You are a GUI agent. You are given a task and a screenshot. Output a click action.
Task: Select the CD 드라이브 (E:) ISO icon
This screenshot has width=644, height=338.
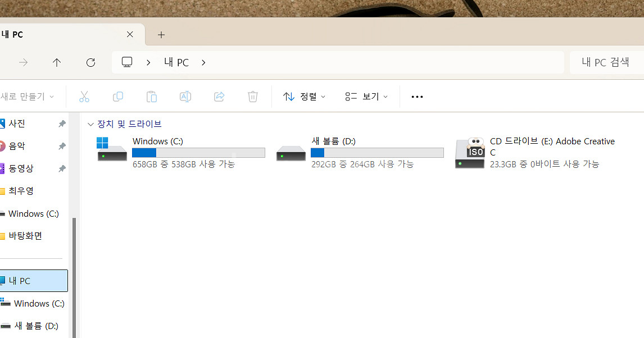pyautogui.click(x=470, y=153)
